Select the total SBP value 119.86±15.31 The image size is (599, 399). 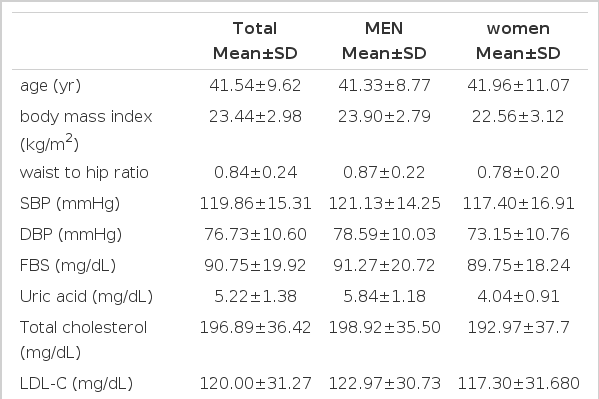click(x=255, y=203)
